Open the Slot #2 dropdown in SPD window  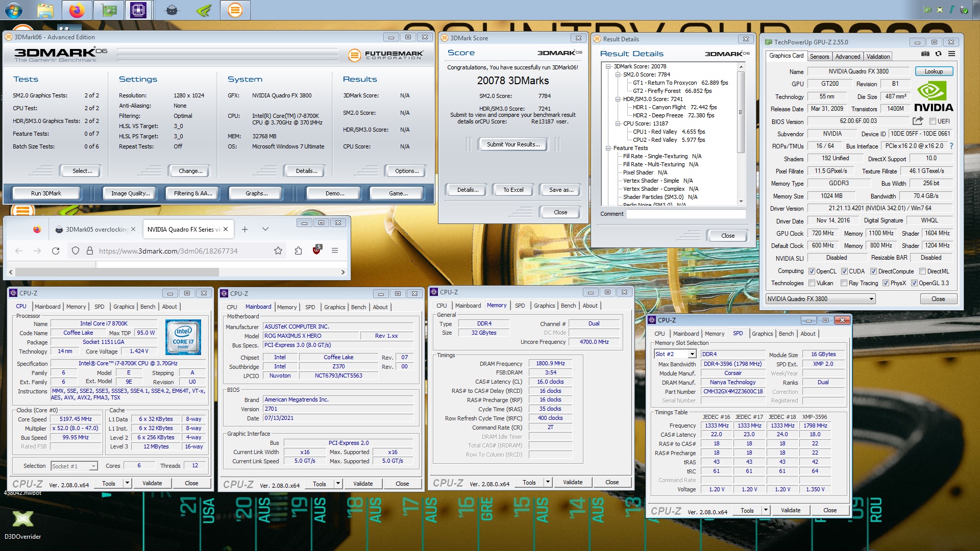pos(692,354)
